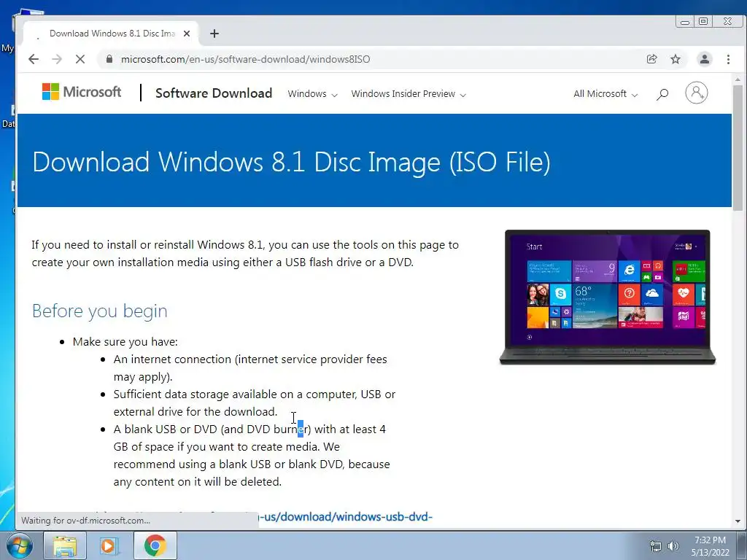Image resolution: width=747 pixels, height=560 pixels.
Task: Click the address bar URL
Action: (x=245, y=59)
